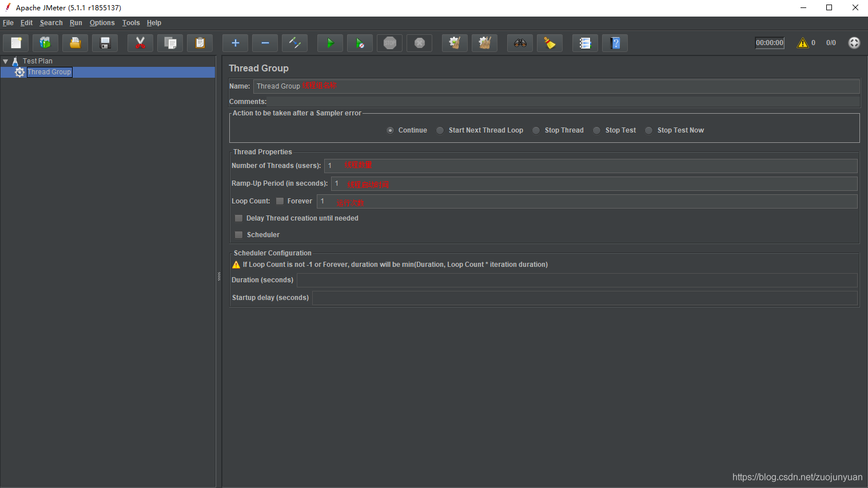Enable Delay Thread creation until needed
This screenshot has width=868, height=488.
[x=238, y=218]
